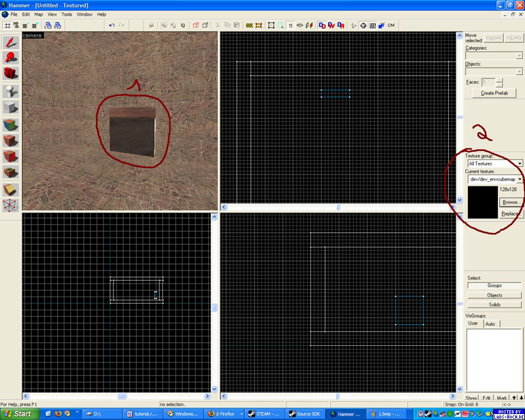Select by Solids button
This screenshot has height=420, width=525.
495,304
